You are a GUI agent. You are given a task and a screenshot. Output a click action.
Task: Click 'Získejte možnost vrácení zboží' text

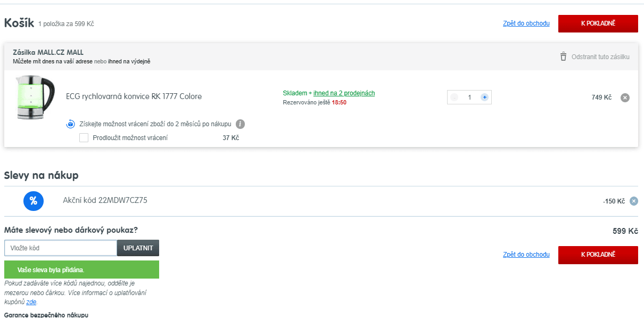(x=155, y=124)
